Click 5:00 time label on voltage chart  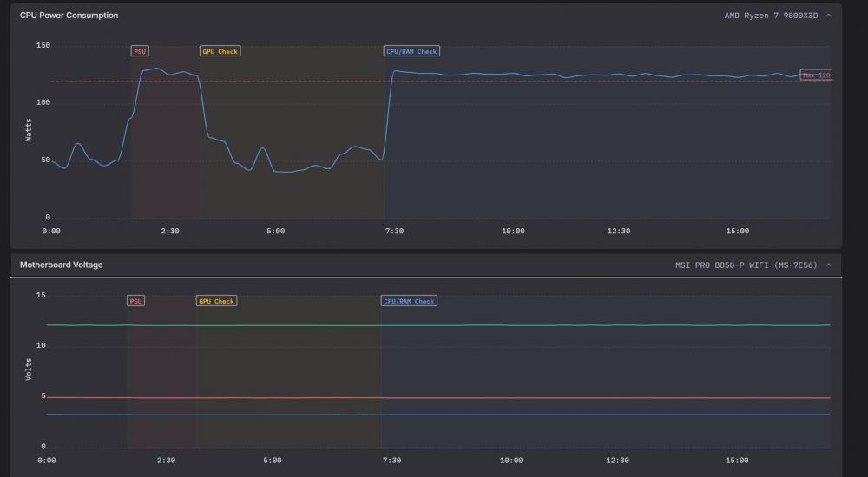pos(273,460)
